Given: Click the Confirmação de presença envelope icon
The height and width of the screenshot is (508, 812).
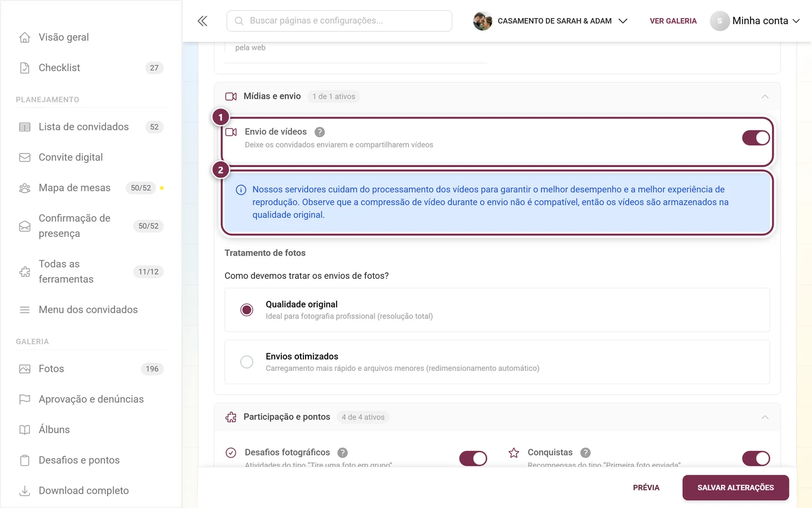Looking at the screenshot, I should [x=25, y=226].
